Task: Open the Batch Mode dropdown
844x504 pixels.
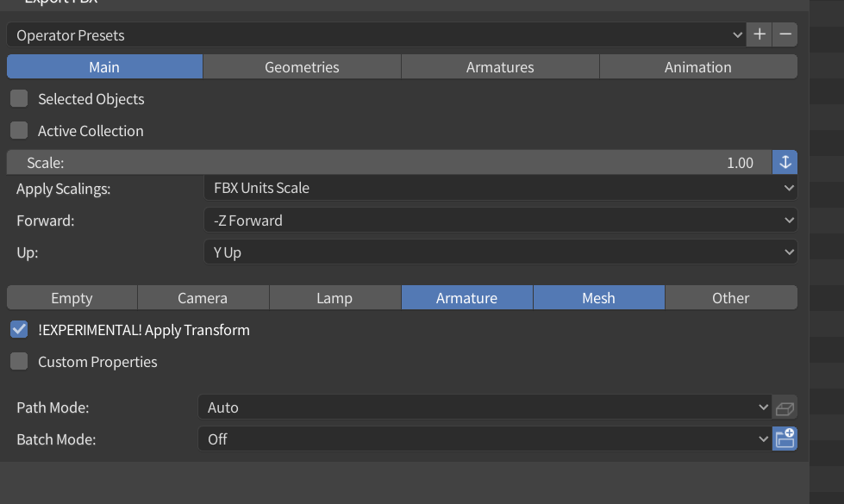Action: [x=485, y=439]
